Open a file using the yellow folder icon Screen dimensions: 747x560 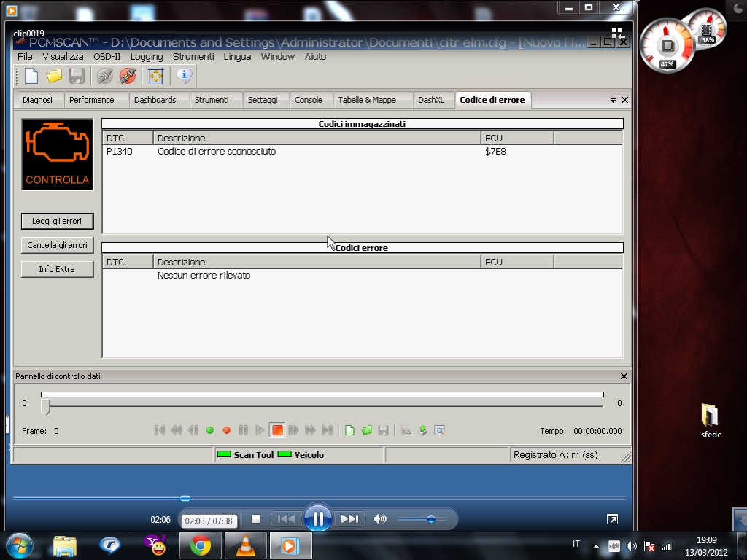click(54, 76)
